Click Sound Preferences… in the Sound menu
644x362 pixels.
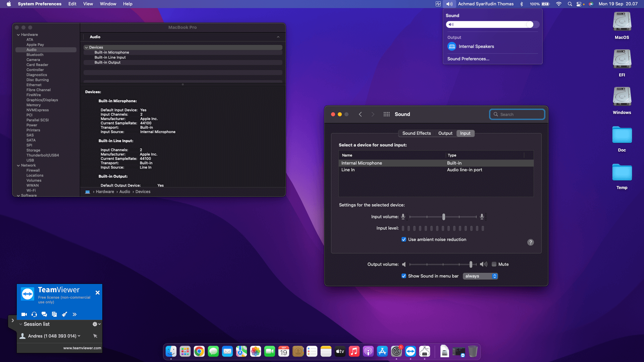point(468,59)
